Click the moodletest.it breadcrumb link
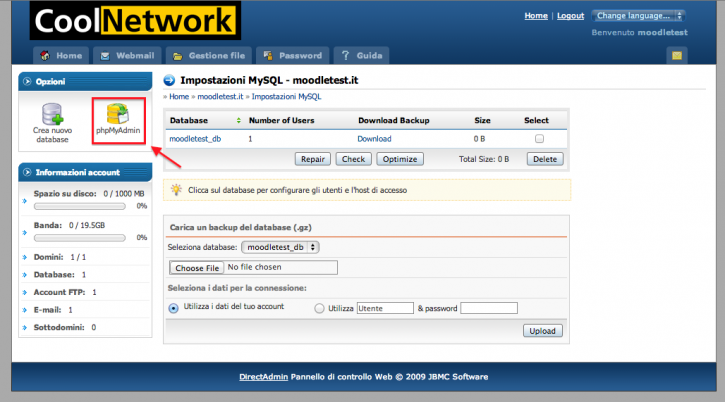Image resolution: width=725 pixels, height=402 pixels. pyautogui.click(x=220, y=97)
